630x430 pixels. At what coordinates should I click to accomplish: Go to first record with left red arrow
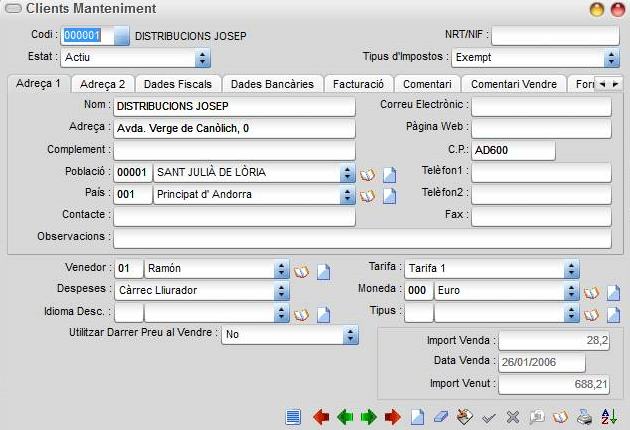point(321,417)
